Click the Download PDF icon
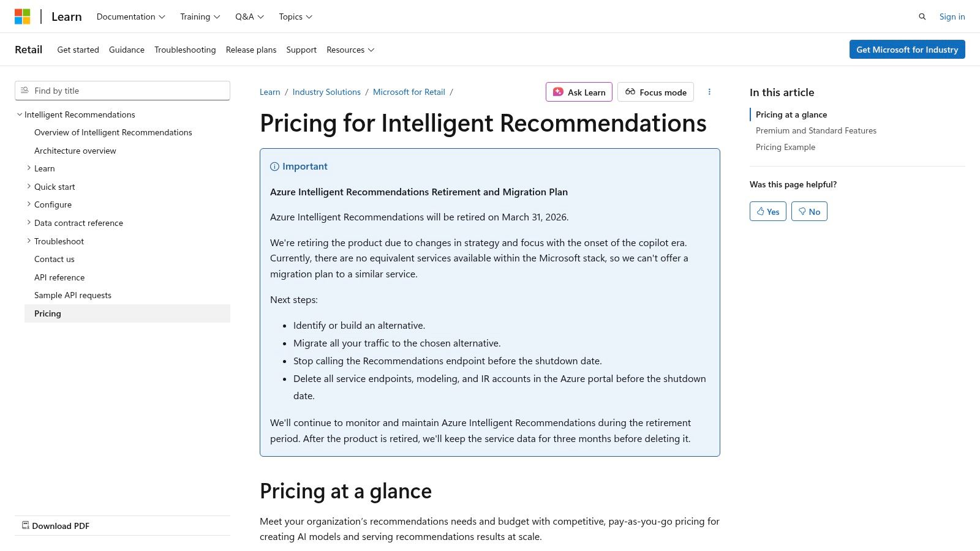The height and width of the screenshot is (551, 980). (26, 525)
